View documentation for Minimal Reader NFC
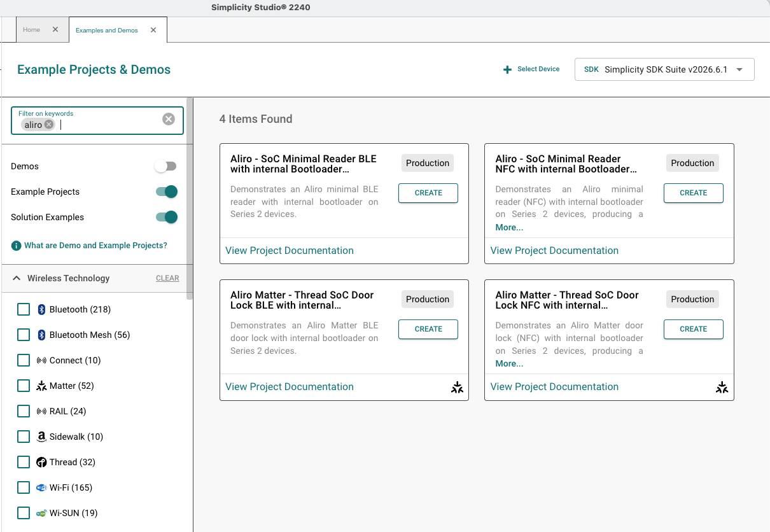The height and width of the screenshot is (532, 770). (554, 251)
